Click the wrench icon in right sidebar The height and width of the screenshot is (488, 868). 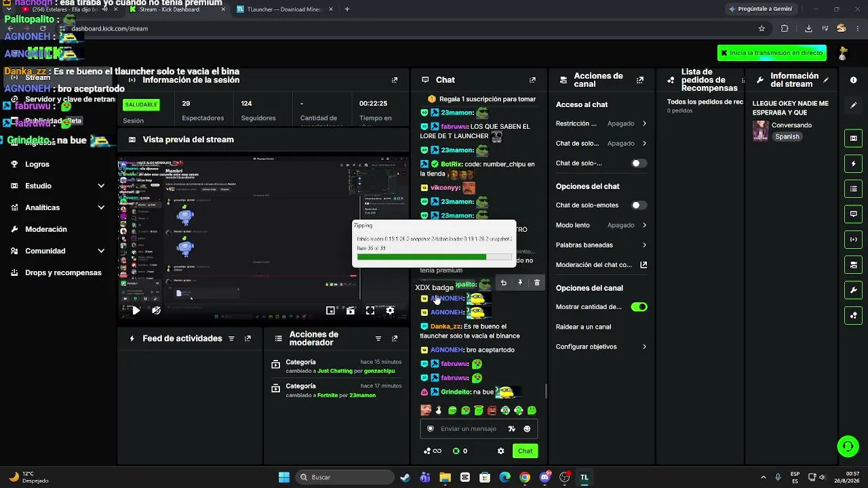click(x=853, y=290)
